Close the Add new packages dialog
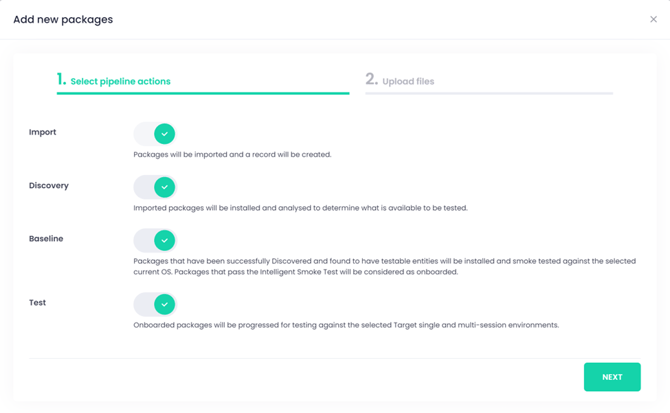Screen dimensions: 670x413 [653, 19]
